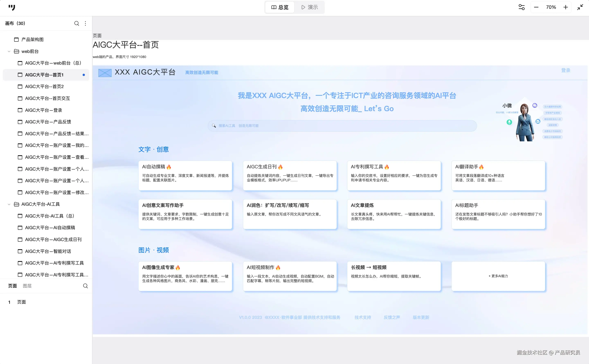
Task: Open the 70% zoom level dropdown
Action: pos(551,7)
